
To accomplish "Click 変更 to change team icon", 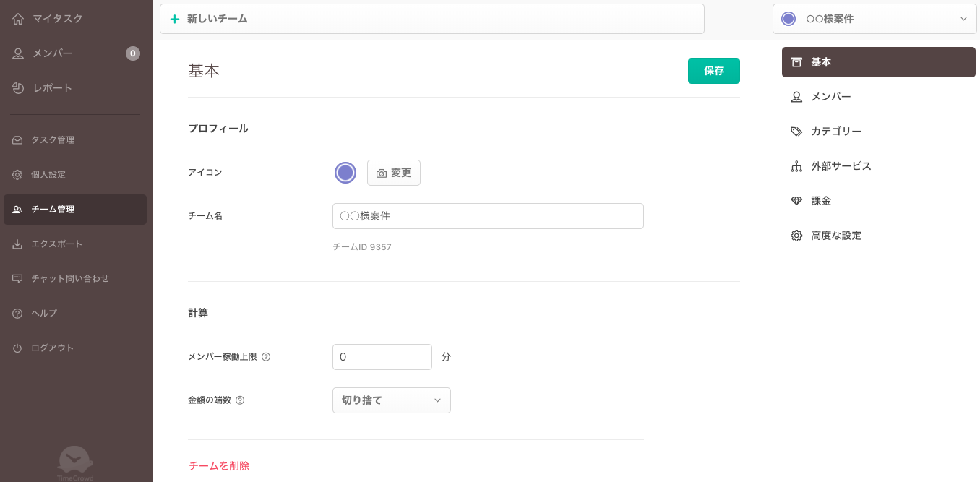I will (394, 173).
